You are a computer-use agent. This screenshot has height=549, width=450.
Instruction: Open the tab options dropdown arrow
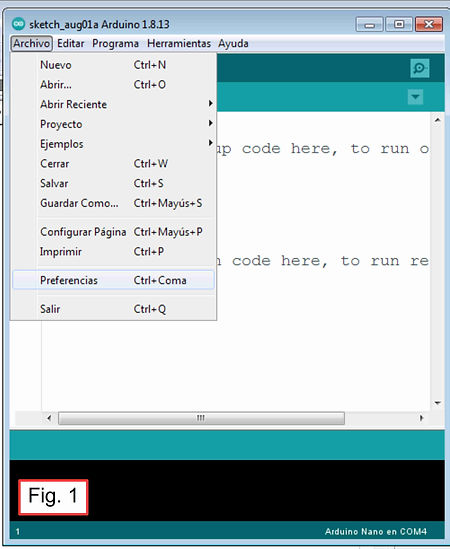tap(415, 97)
